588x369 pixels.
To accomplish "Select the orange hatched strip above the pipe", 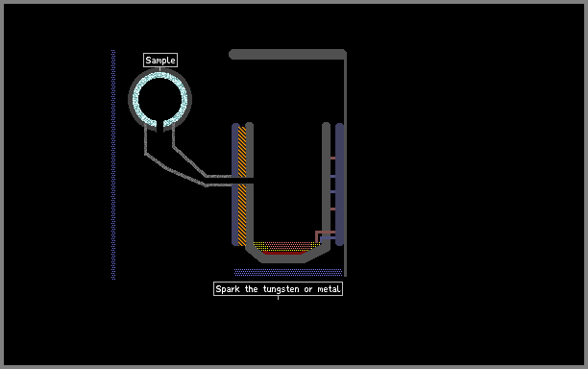I will click(x=242, y=152).
